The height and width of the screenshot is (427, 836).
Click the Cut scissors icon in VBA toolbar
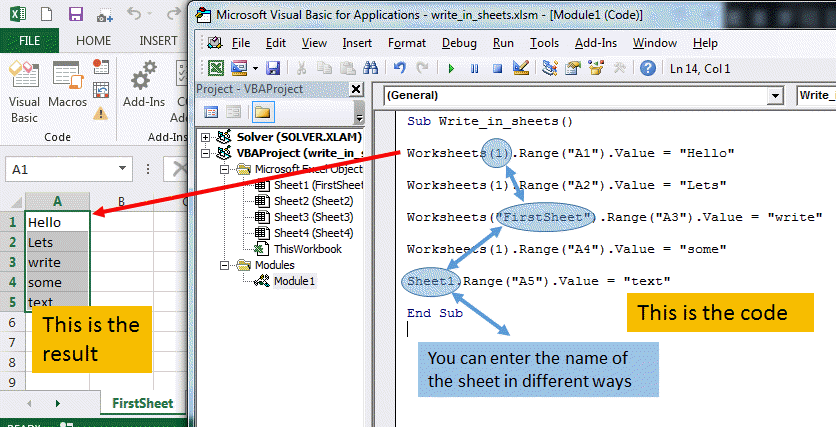tap(301, 68)
